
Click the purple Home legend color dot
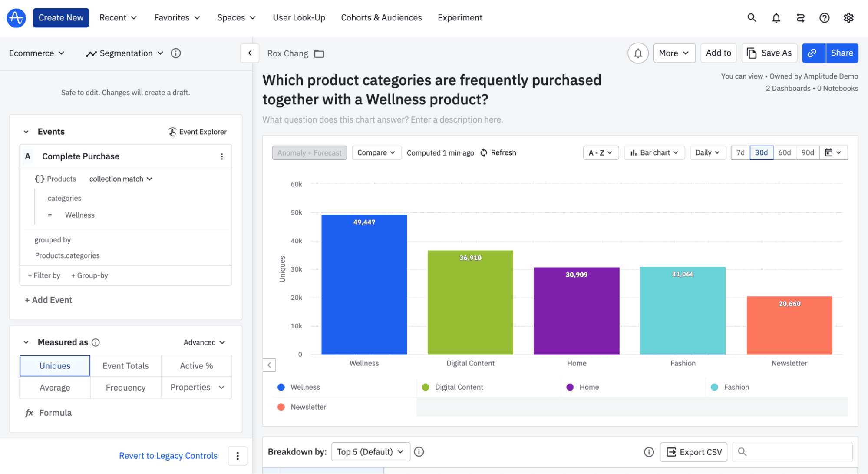570,387
